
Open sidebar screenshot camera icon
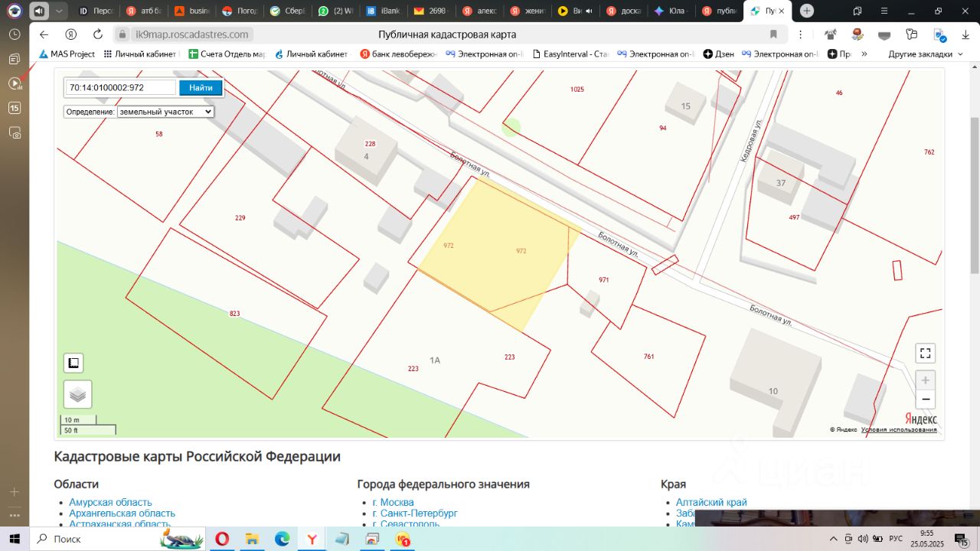tap(14, 132)
